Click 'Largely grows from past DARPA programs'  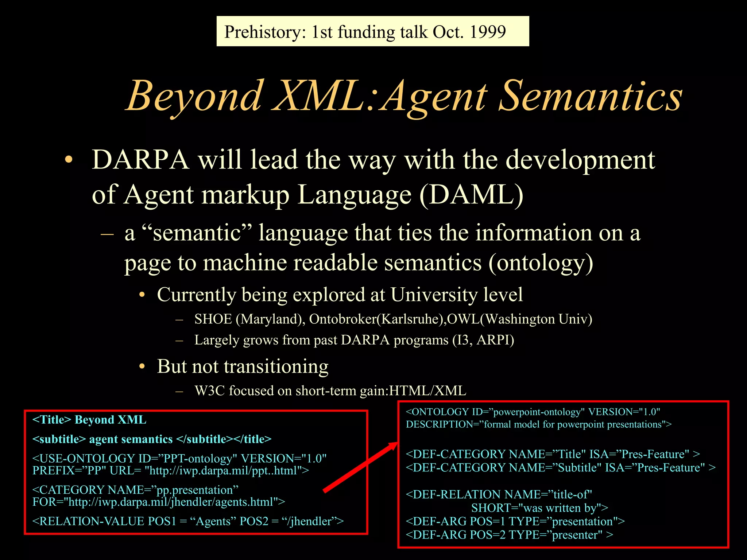coord(354,340)
